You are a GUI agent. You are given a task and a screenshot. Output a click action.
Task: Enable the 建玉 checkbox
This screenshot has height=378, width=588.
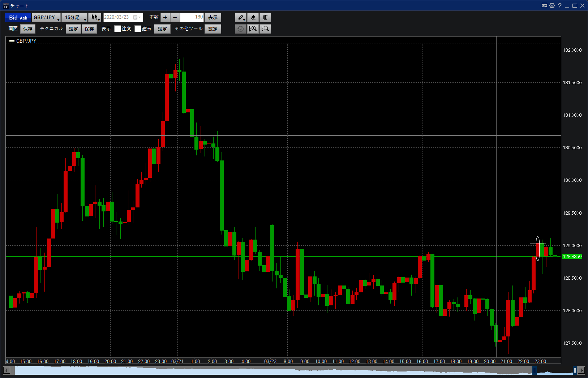coord(138,29)
